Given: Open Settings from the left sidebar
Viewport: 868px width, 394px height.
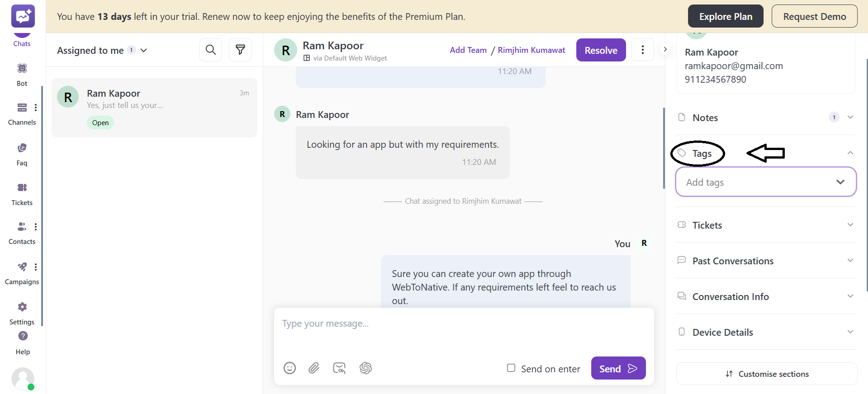Looking at the screenshot, I should [x=22, y=313].
